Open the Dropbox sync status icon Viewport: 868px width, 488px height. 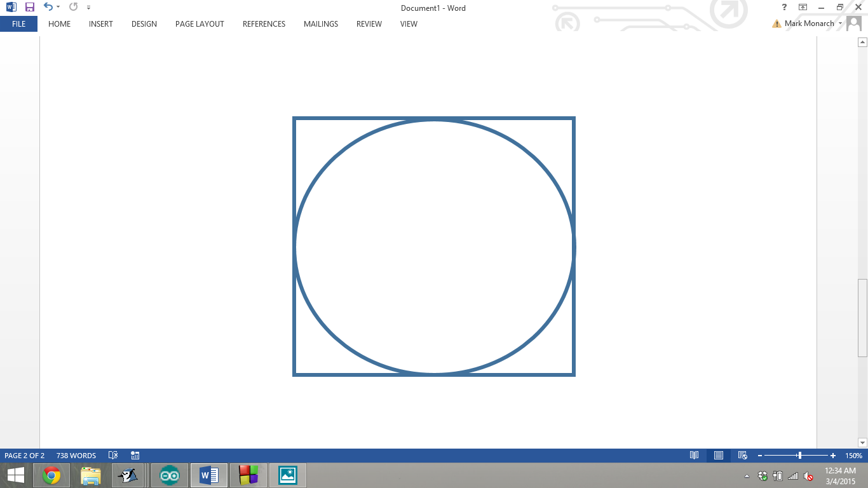click(x=762, y=475)
